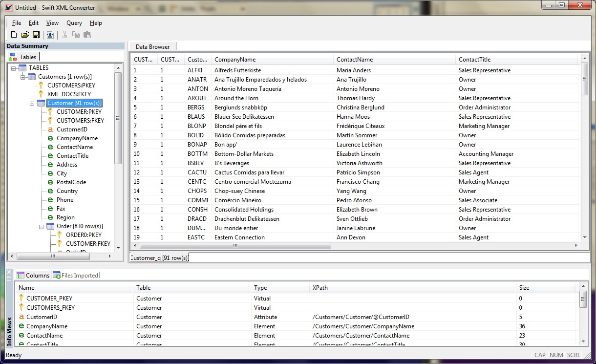The width and height of the screenshot is (596, 364).
Task: Paste using the clipboard toolbar icon
Action: point(87,34)
